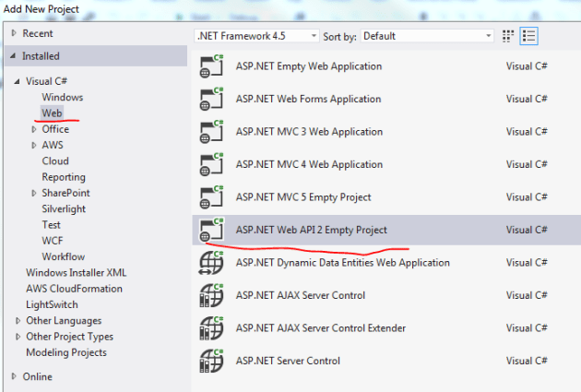Select the Online section label

(x=38, y=376)
